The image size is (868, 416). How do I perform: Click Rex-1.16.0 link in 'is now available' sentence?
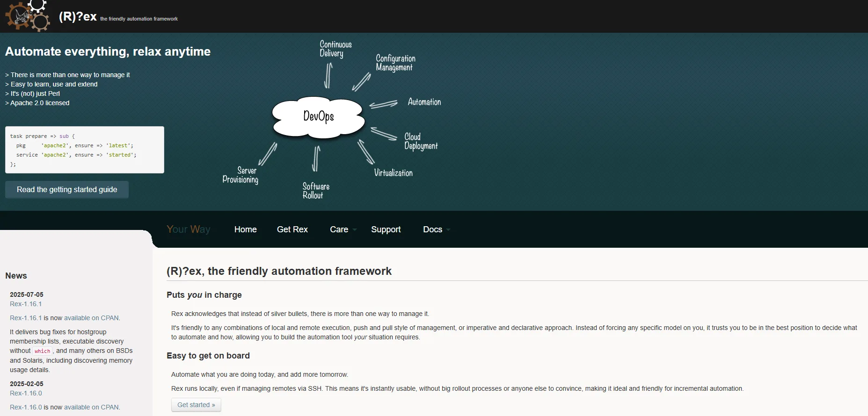[26, 407]
